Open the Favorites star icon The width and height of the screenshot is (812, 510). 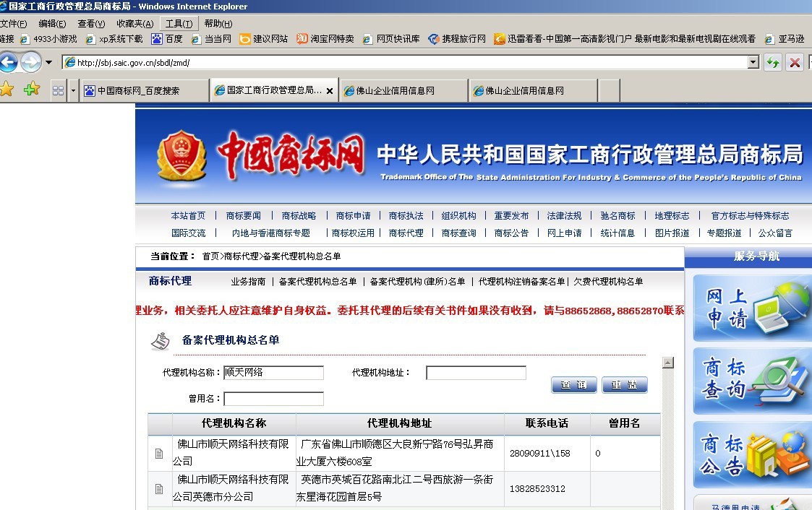click(7, 90)
